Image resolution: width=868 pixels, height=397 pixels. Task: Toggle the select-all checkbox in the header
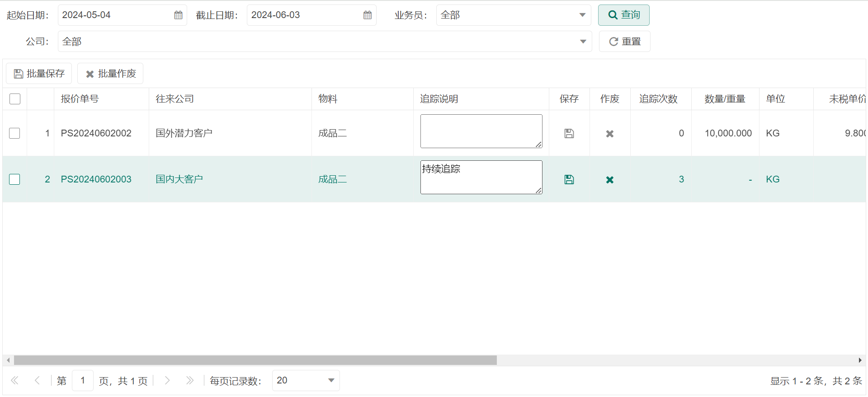tap(15, 99)
